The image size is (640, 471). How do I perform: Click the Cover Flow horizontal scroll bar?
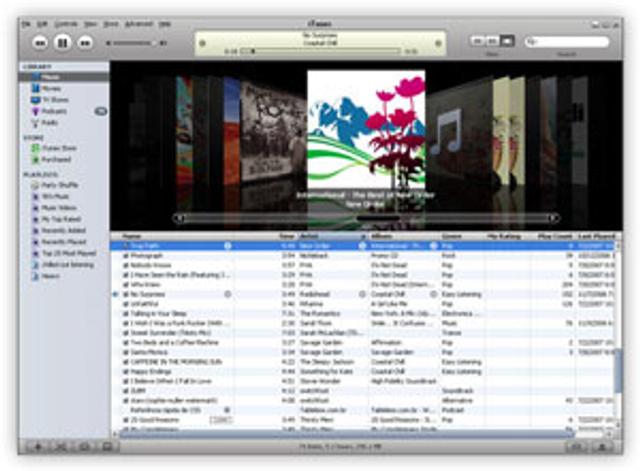click(x=365, y=218)
